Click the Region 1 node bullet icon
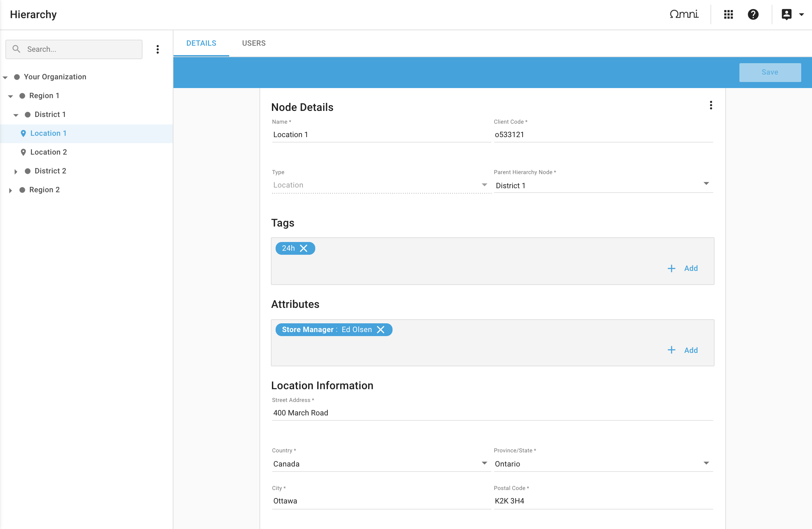This screenshot has height=529, width=812. 22,96
